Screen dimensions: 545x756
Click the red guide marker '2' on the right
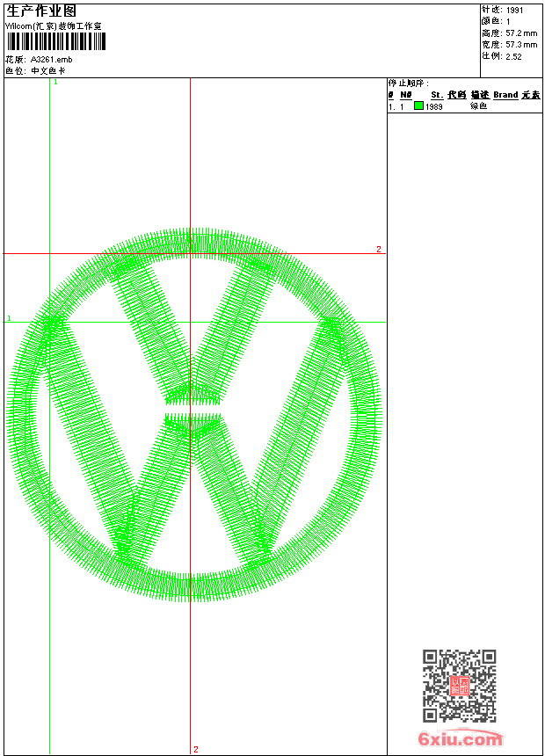click(x=379, y=249)
